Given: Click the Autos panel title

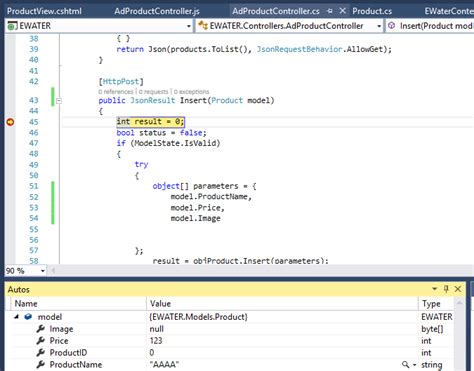Looking at the screenshot, I should 19,289.
